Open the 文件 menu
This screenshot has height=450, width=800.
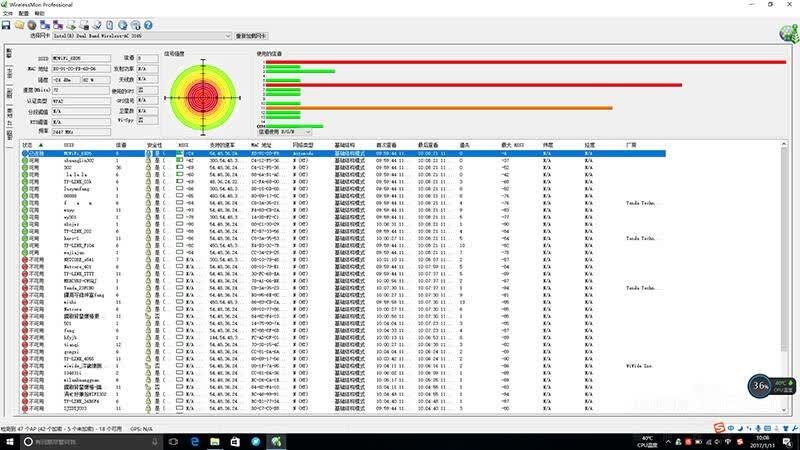8,13
